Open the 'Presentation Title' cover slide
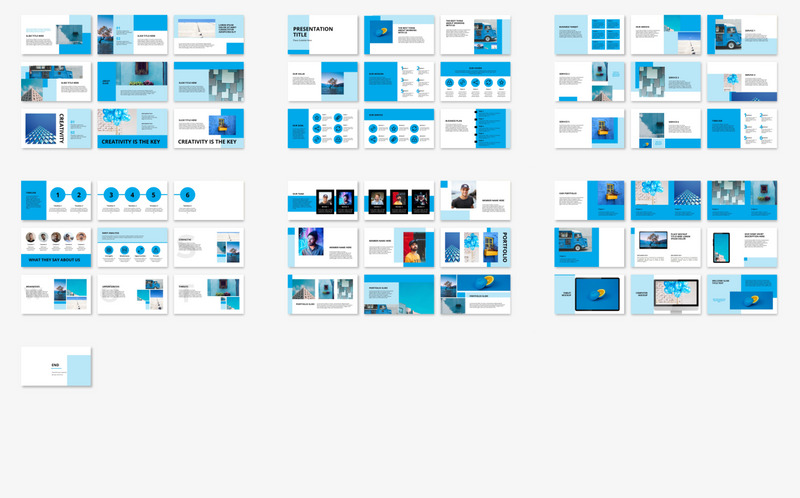This screenshot has height=498, width=800. 323,35
